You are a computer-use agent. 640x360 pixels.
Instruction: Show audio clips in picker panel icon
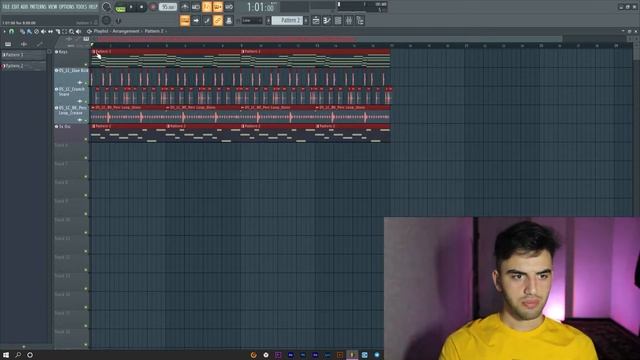[x=24, y=44]
